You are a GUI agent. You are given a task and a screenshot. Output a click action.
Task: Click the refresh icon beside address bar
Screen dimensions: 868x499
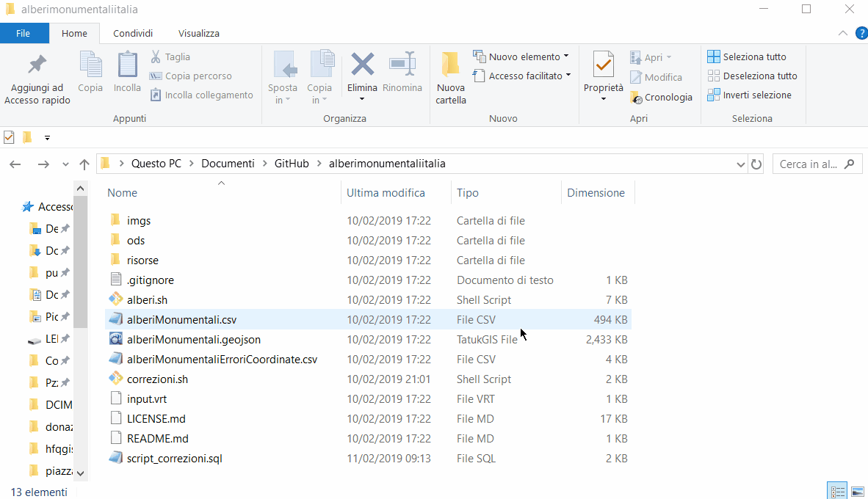pos(756,164)
